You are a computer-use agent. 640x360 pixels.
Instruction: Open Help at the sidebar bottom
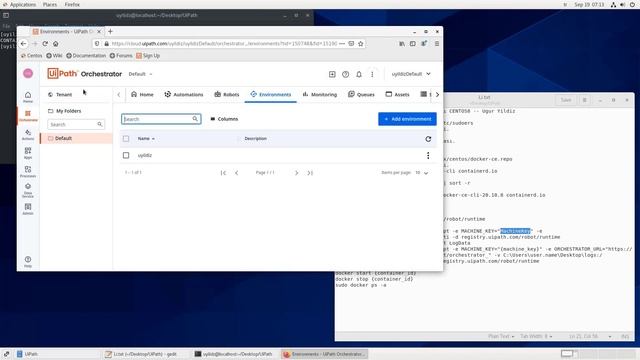28,262
